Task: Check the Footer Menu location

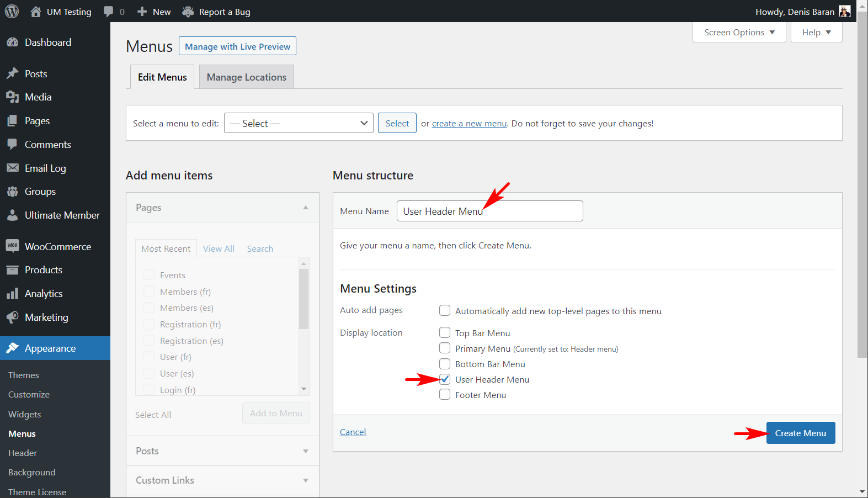Action: [445, 394]
